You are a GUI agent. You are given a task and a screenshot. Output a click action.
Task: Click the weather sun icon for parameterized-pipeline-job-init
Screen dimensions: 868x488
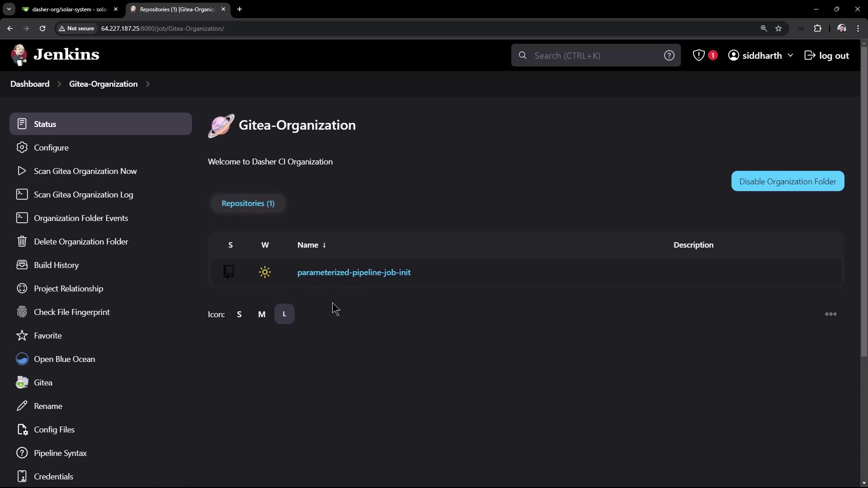pos(265,272)
